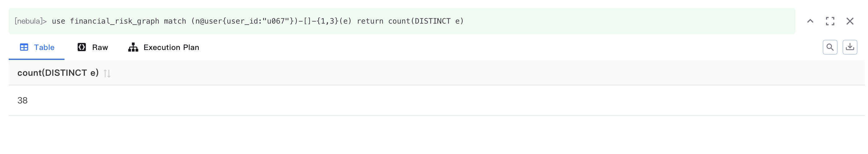The image size is (868, 154).
Task: Click the Table tab grid icon
Action: tap(24, 47)
